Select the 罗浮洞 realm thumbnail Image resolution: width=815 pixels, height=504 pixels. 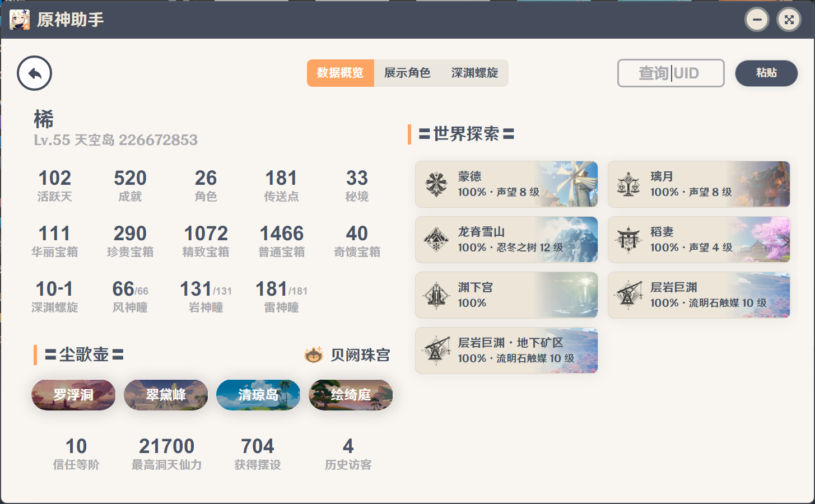73,395
